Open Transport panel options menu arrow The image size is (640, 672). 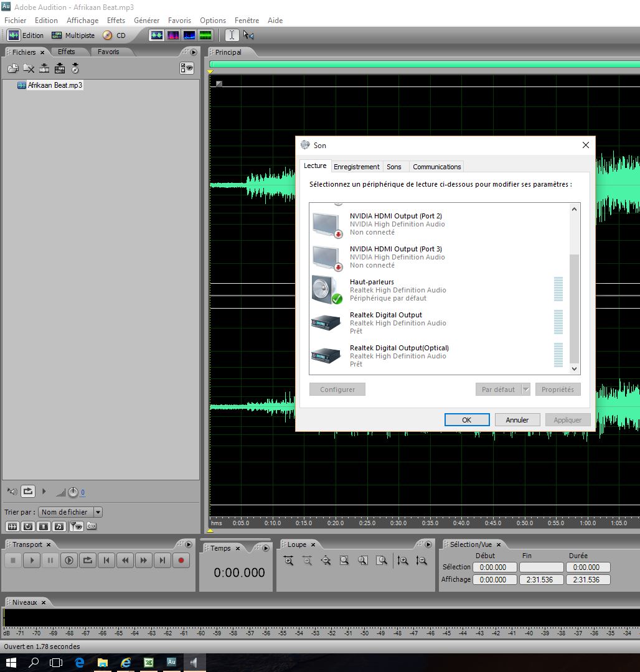(x=189, y=544)
